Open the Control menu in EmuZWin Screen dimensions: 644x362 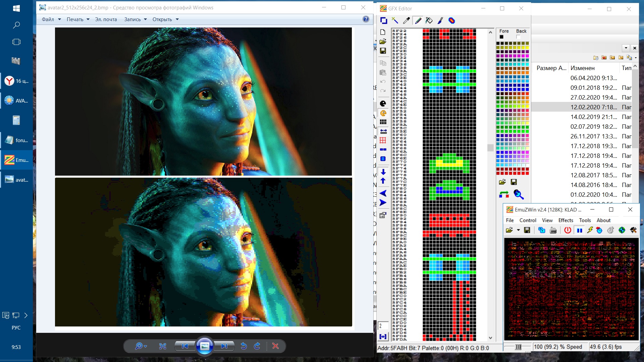(x=528, y=220)
